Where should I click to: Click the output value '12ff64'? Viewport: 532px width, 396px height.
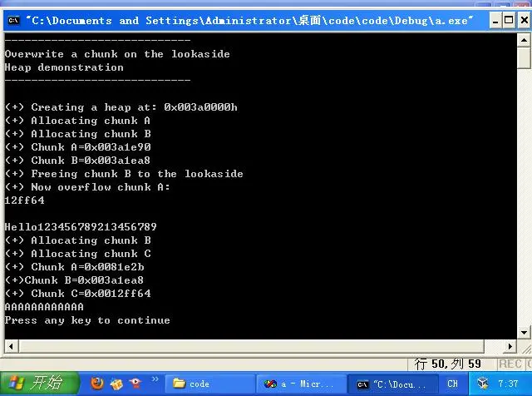(x=24, y=200)
